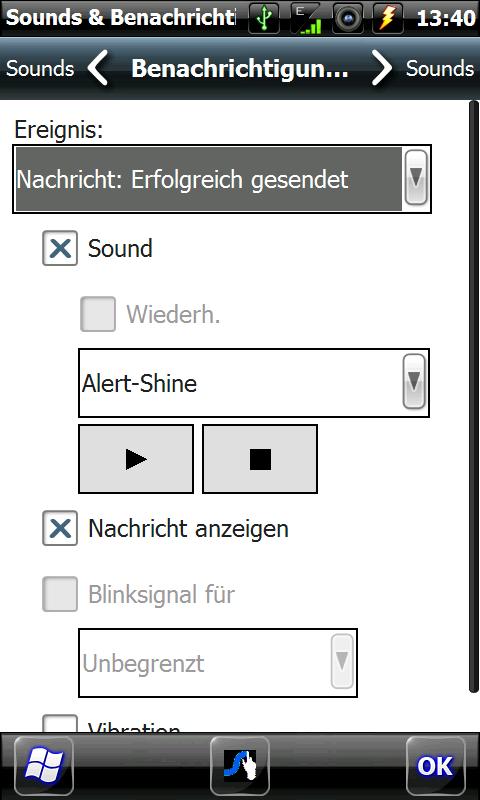480x800 pixels.
Task: Confirm settings with the OK button
Action: coord(436,766)
